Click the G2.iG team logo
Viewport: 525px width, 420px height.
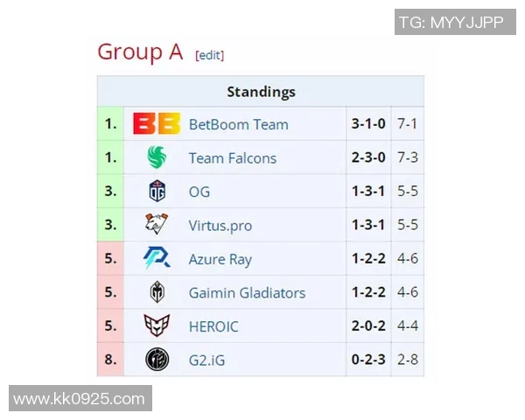tap(157, 360)
